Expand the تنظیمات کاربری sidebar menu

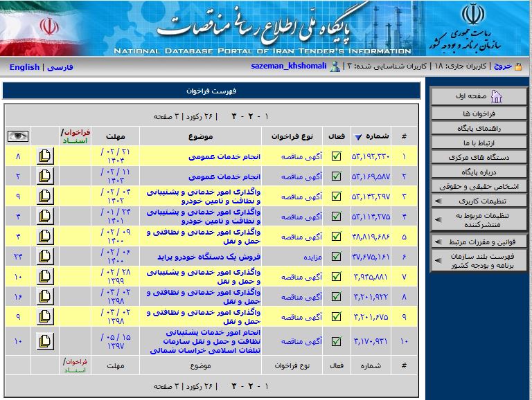click(478, 201)
